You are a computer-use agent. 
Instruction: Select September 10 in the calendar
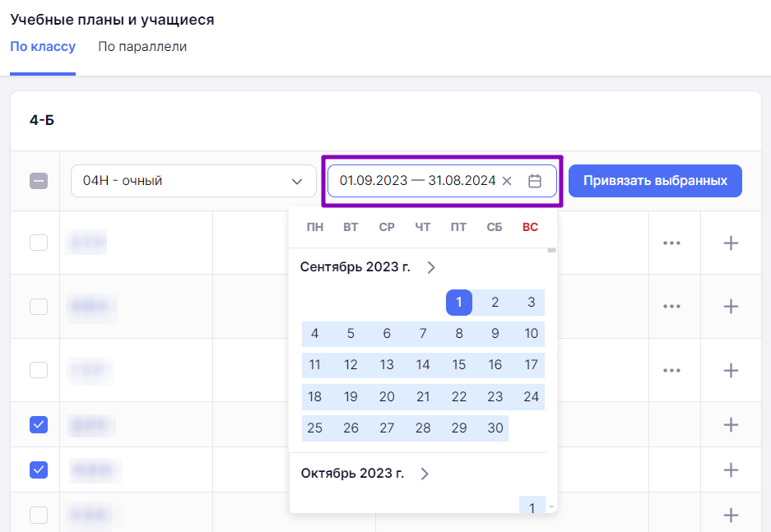(531, 334)
